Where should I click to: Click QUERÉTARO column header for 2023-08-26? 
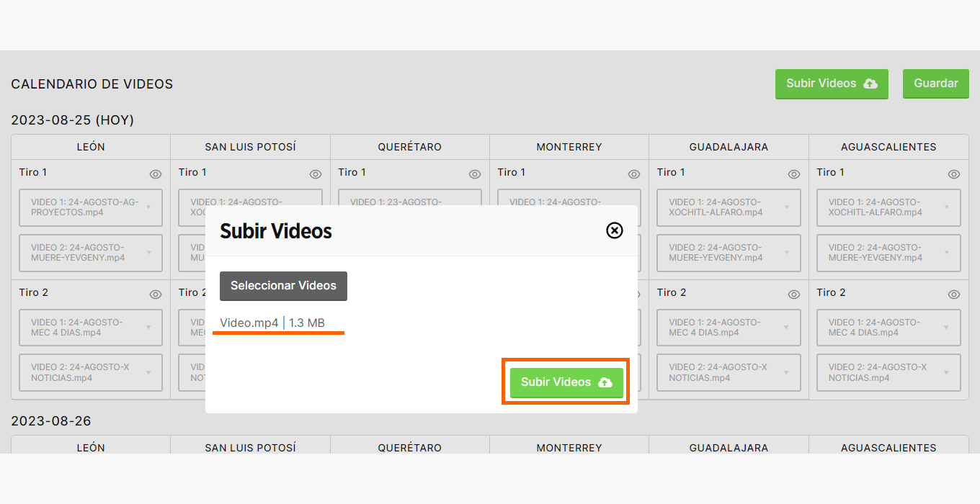coord(410,446)
